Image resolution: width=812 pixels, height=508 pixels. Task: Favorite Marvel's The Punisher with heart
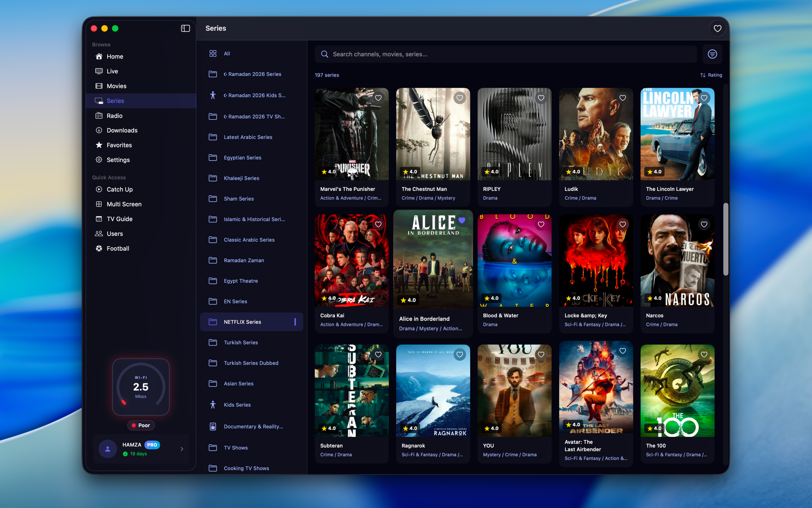coord(378,98)
